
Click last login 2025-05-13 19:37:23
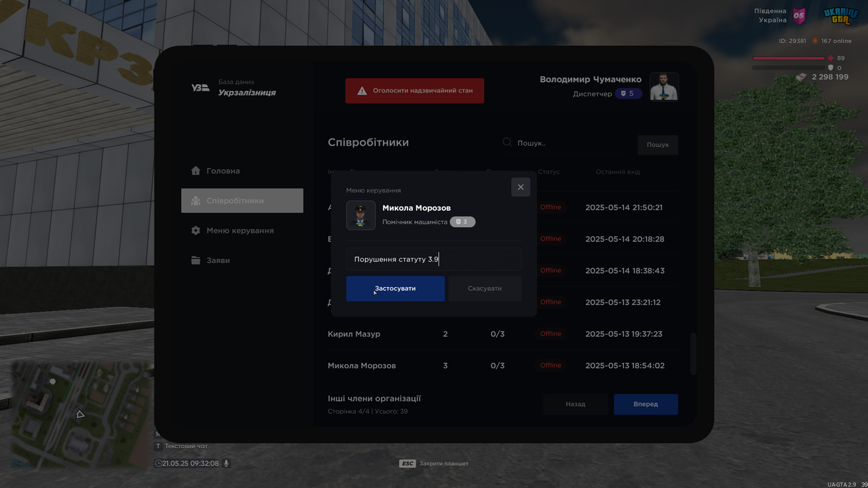(624, 334)
